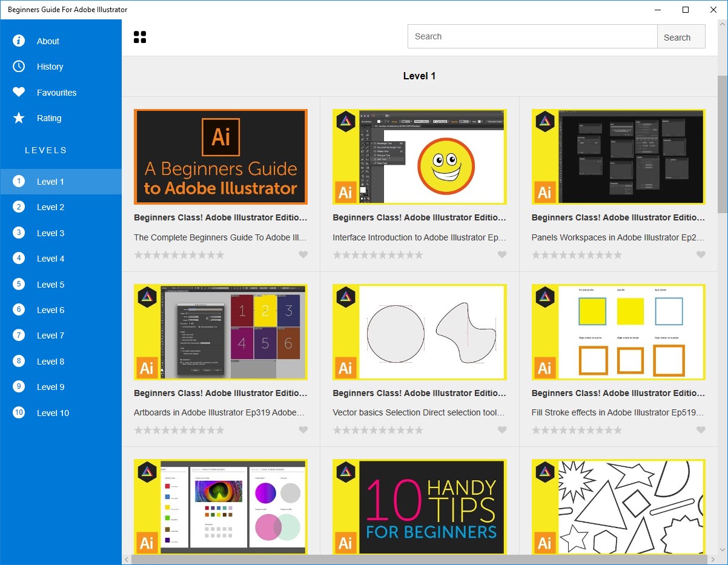Screen dimensions: 728x565
Task: Click the Level 3 number badge
Action: [19, 233]
